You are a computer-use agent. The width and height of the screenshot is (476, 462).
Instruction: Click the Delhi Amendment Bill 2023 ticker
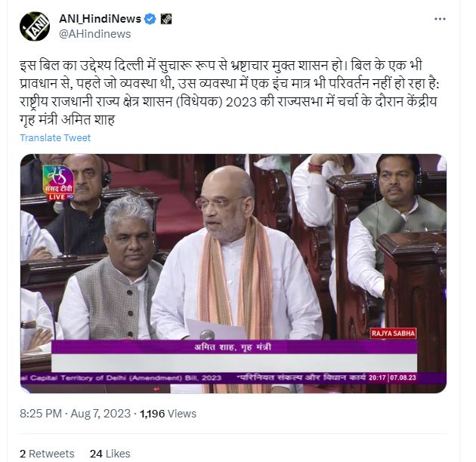click(122, 377)
